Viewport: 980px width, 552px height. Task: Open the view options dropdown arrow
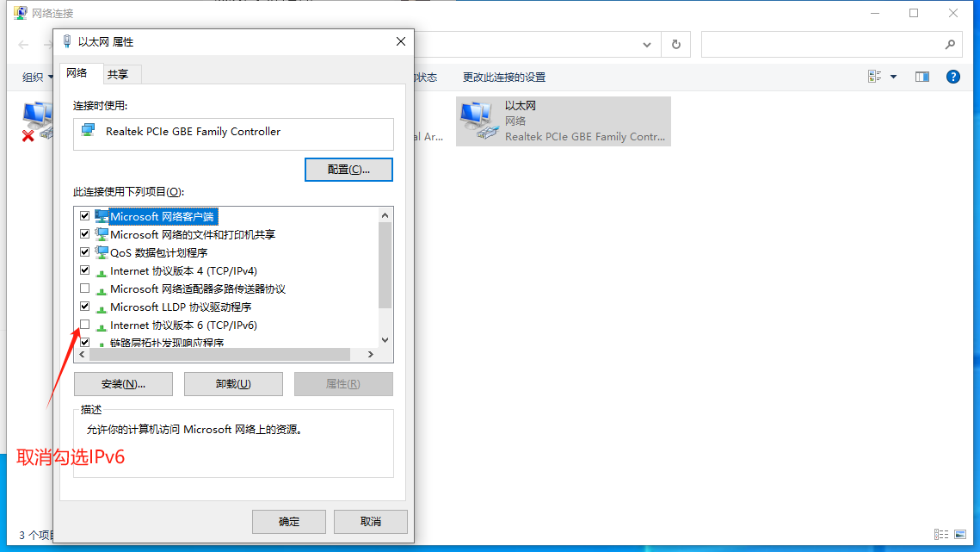pyautogui.click(x=894, y=77)
